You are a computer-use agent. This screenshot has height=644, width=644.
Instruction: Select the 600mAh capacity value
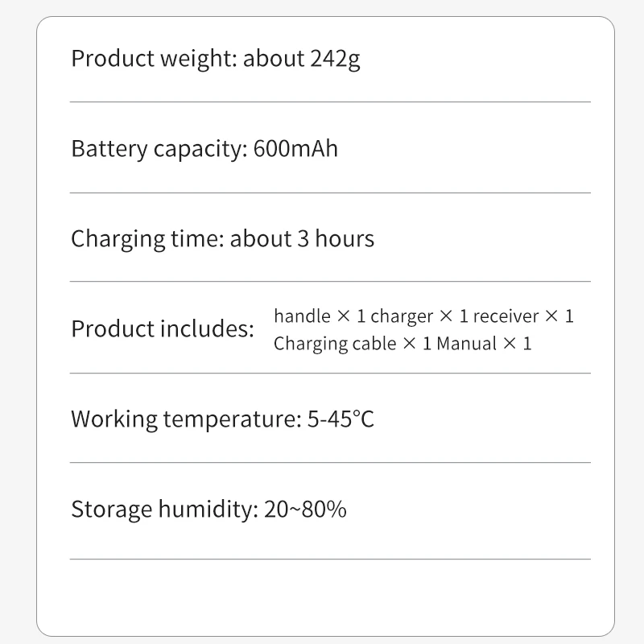[295, 149]
